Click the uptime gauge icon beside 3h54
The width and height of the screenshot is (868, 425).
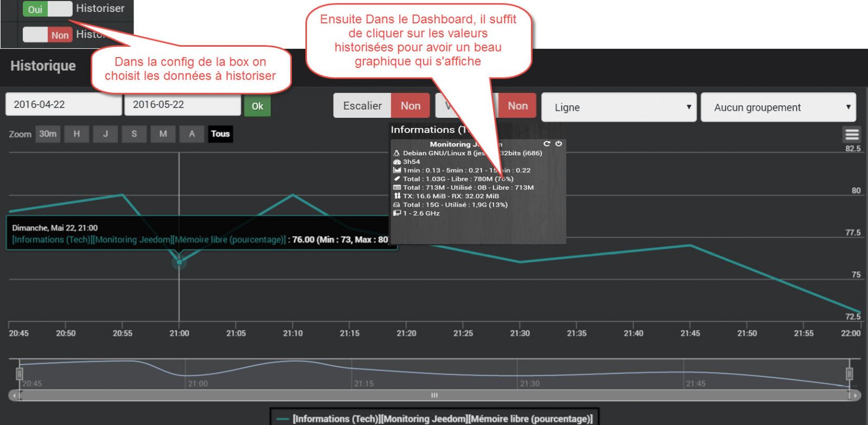[x=397, y=162]
